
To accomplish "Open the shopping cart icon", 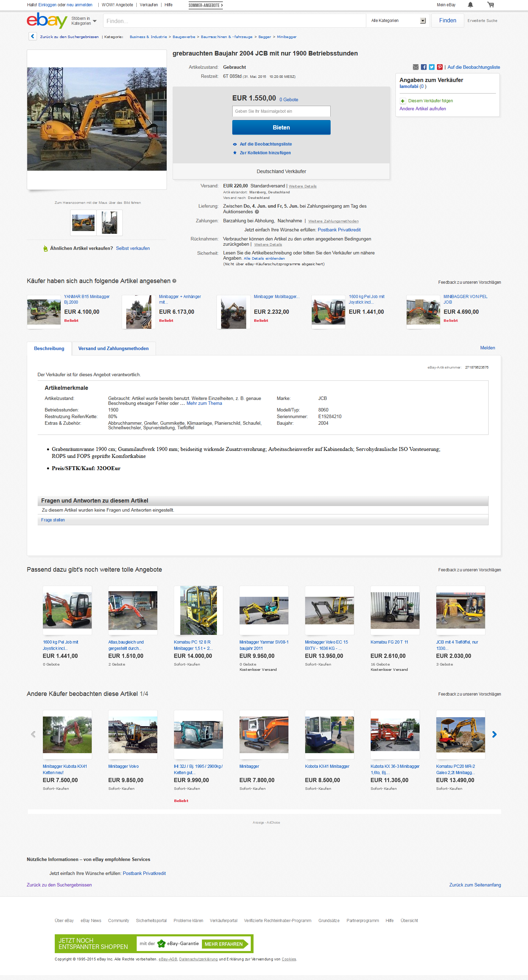I will pos(491,5).
